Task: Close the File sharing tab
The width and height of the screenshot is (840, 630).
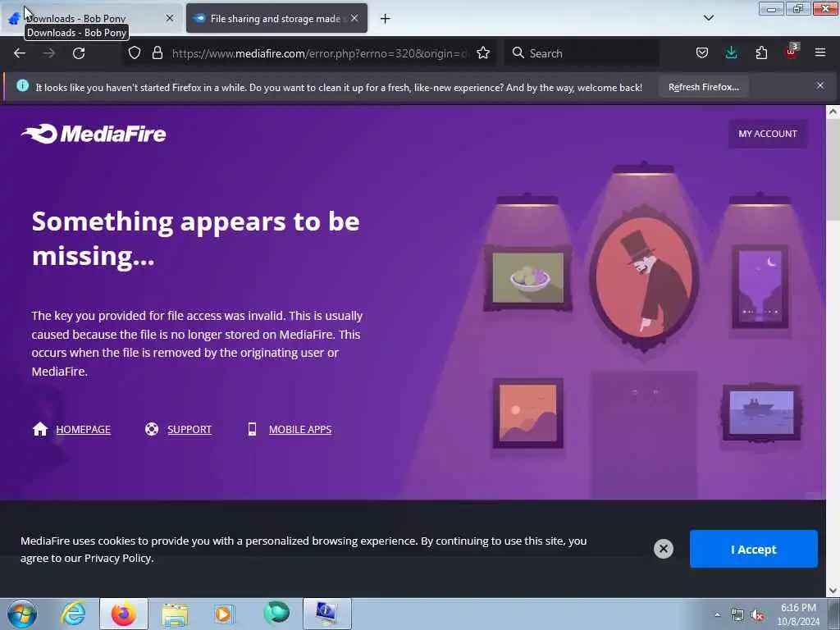Action: pos(354,18)
